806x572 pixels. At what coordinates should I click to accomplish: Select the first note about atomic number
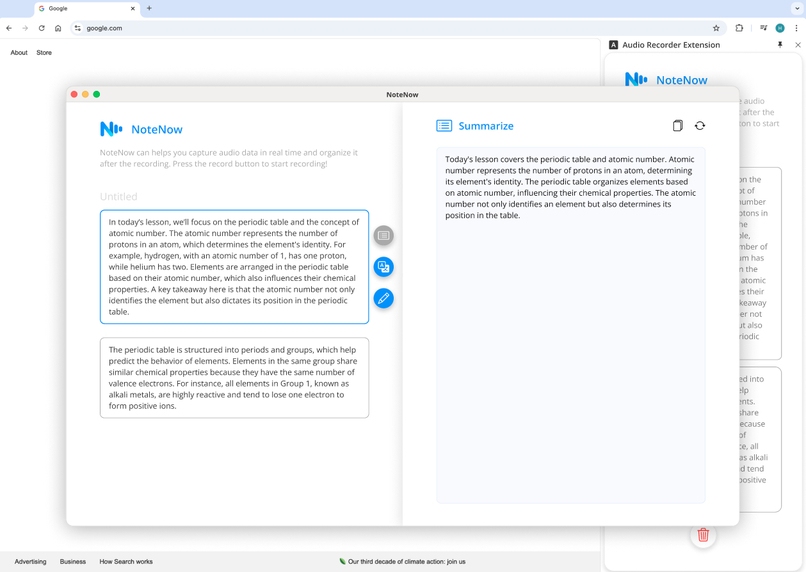coord(234,267)
